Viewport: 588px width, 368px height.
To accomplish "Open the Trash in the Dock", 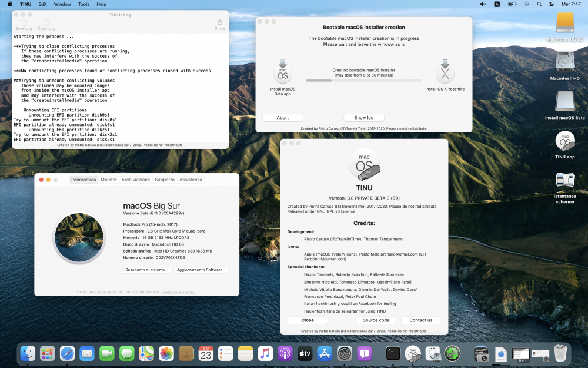I will tap(560, 353).
